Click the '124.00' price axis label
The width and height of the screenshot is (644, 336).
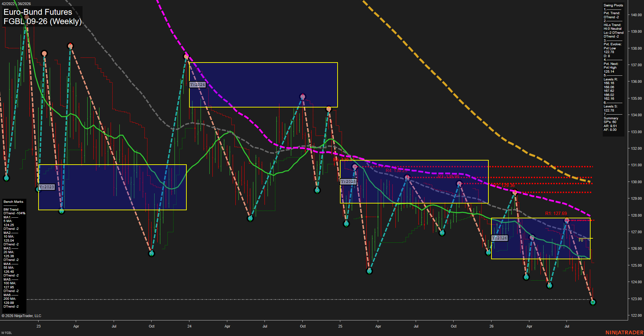[636, 282]
